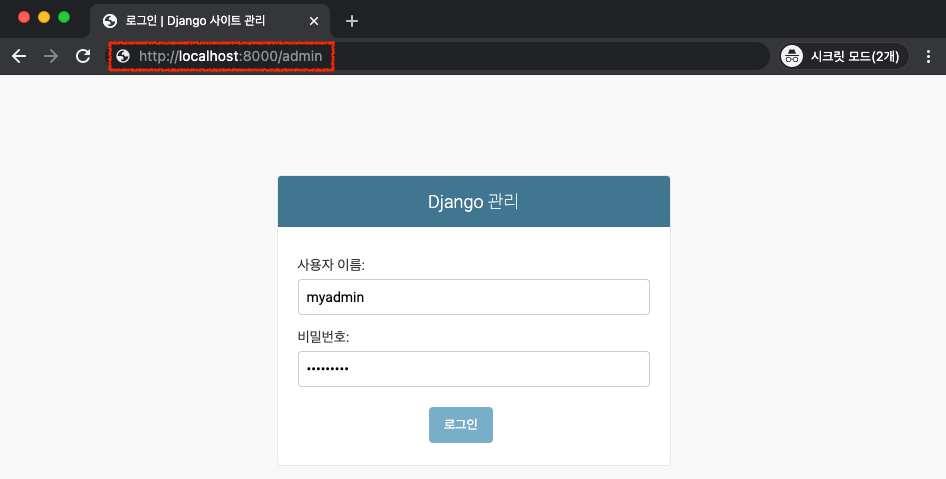Open the browser three-dot menu
The height and width of the screenshot is (479, 946).
(928, 56)
